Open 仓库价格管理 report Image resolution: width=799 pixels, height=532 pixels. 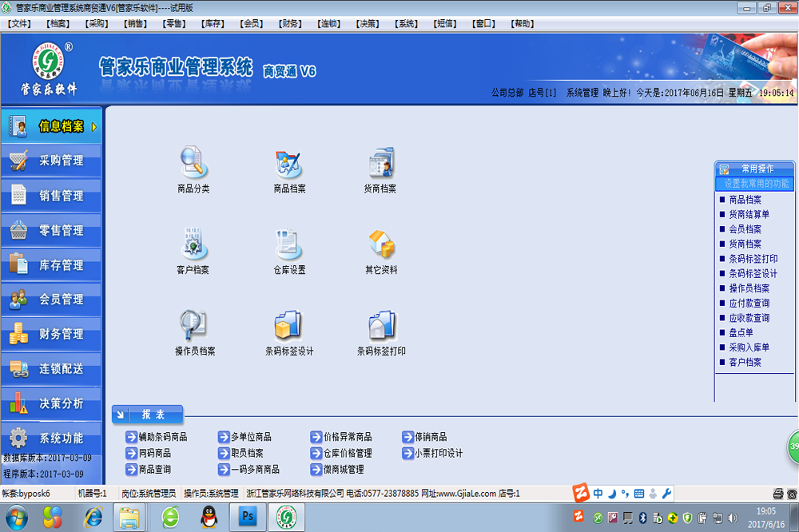(341, 453)
